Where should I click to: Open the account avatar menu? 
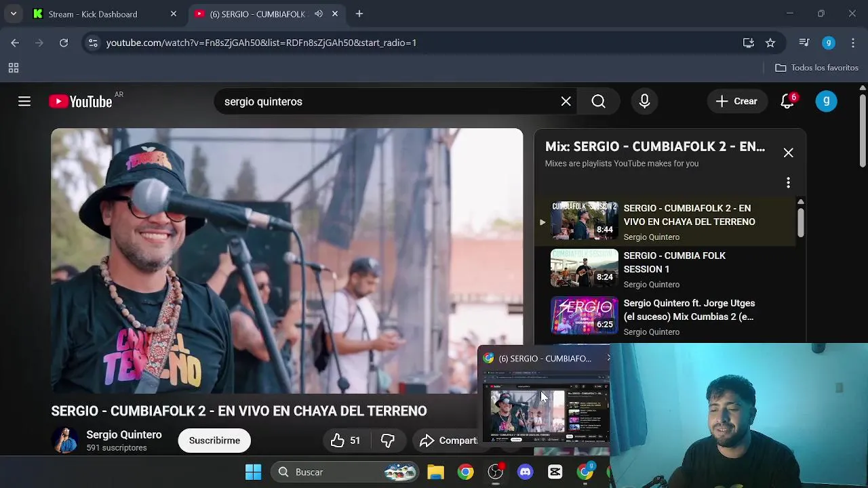(826, 102)
